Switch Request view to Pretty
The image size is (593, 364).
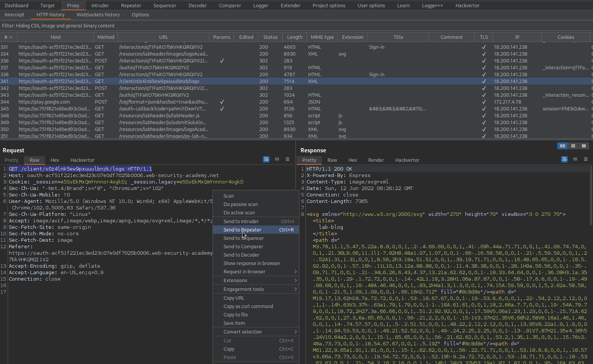click(x=11, y=160)
